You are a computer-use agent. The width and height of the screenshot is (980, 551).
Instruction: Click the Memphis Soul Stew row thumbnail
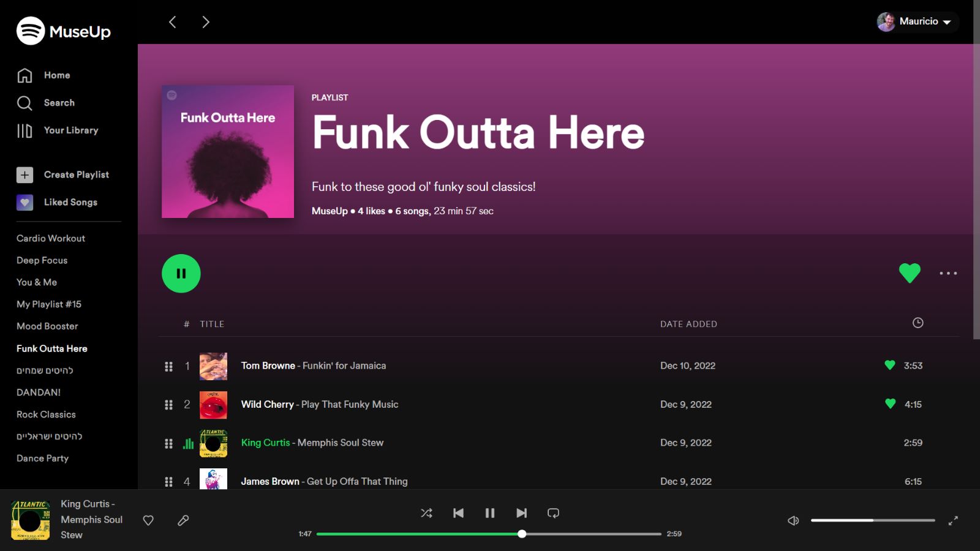pyautogui.click(x=213, y=443)
